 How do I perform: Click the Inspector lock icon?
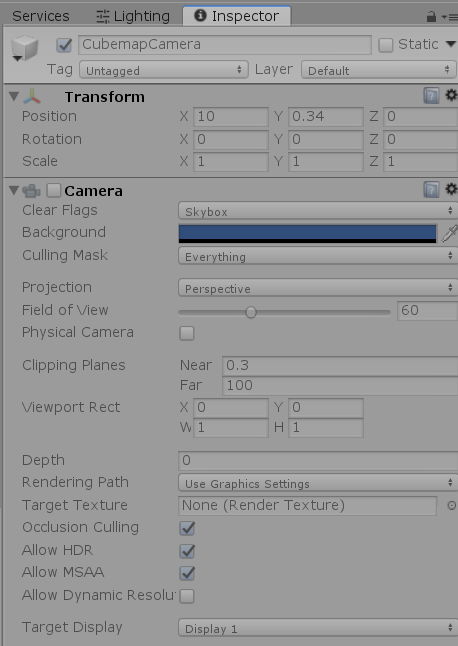pos(431,16)
